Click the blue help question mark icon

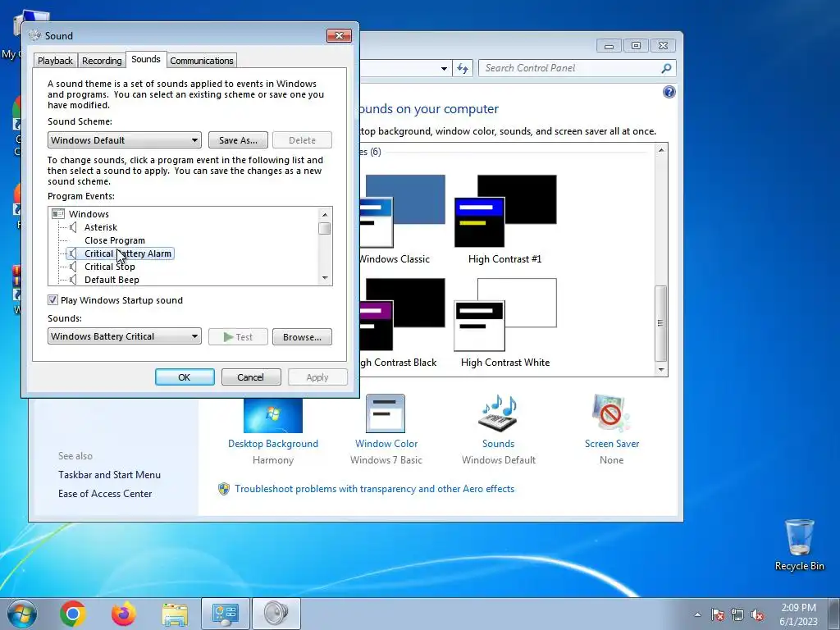pyautogui.click(x=669, y=92)
